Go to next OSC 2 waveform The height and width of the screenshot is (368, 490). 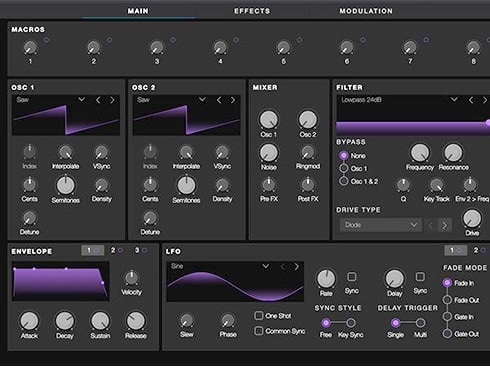233,100
